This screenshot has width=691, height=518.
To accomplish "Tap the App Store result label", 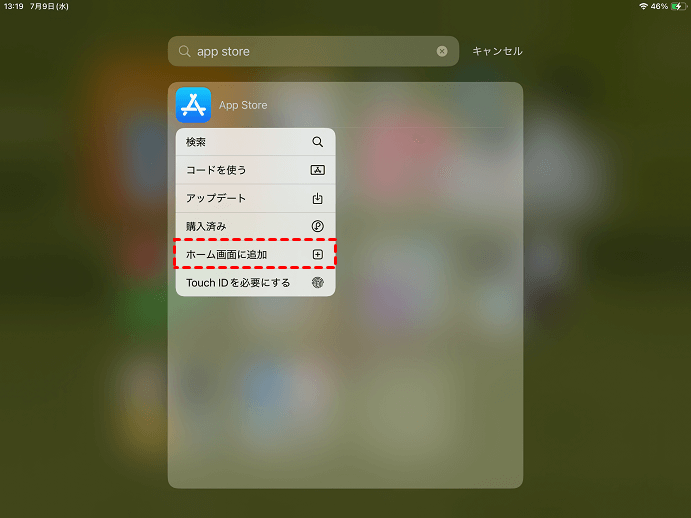I will [243, 105].
